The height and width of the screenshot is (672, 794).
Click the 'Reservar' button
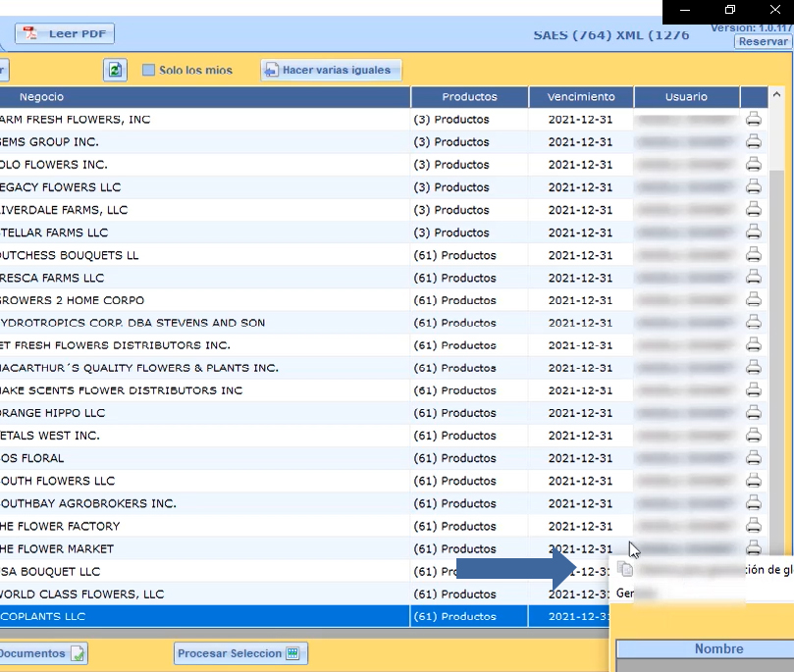[x=763, y=41]
